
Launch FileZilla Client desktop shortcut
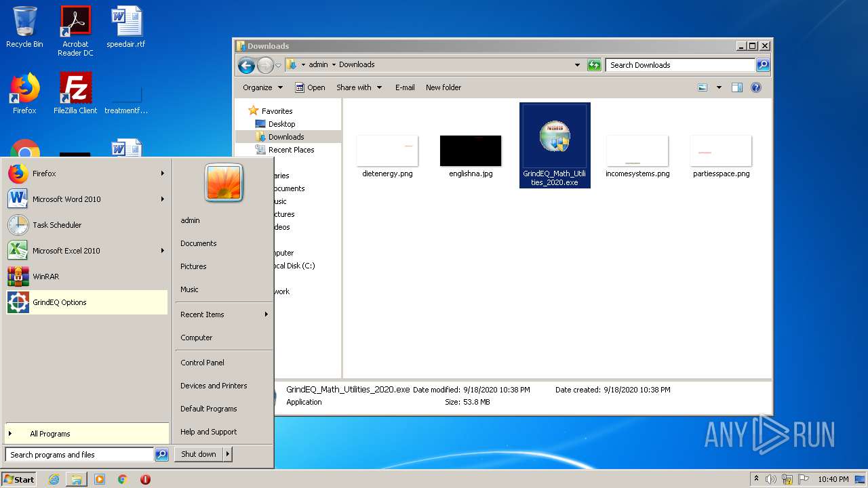tap(75, 94)
